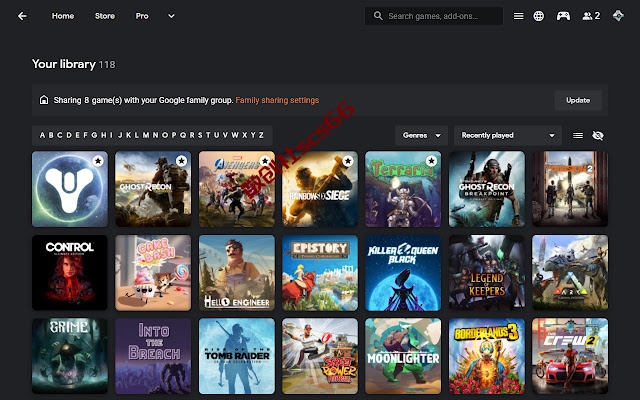Toggle favorite star on Avengers tile
The height and width of the screenshot is (400, 640).
click(264, 161)
